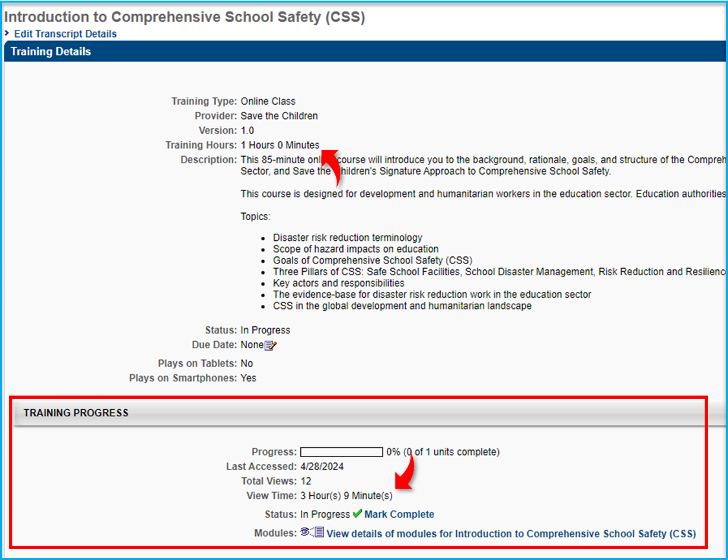Click the training progress bar

tap(342, 452)
